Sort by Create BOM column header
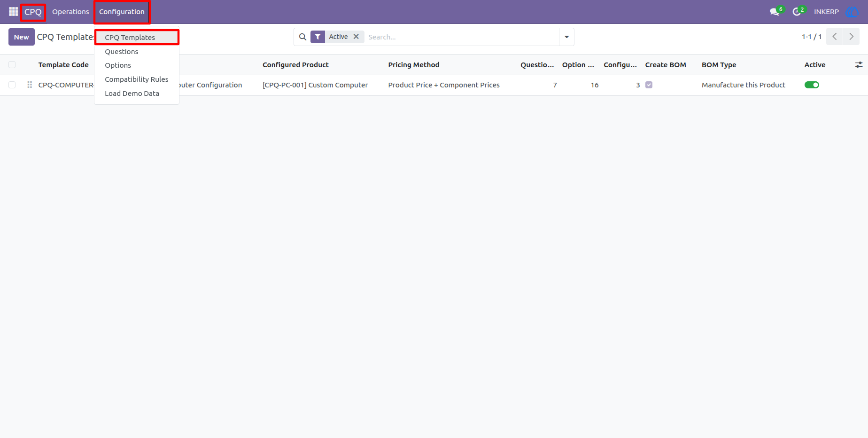 pos(666,65)
